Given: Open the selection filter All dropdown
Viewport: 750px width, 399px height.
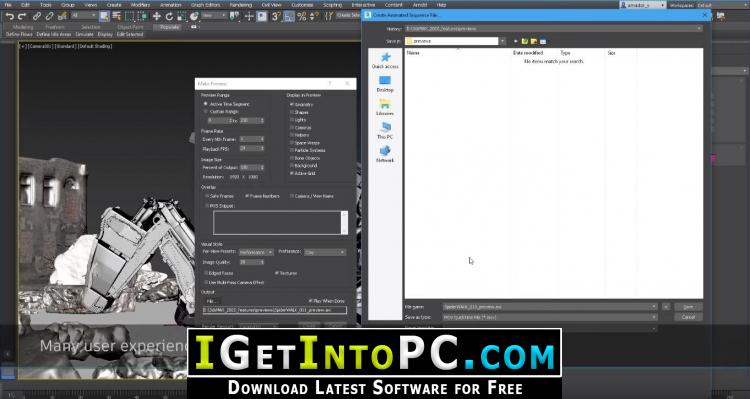Looking at the screenshot, I should 84,16.
